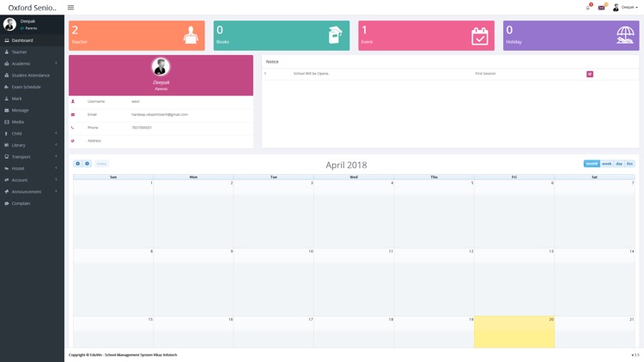Switch calendar to week view
The width and height of the screenshot is (644, 362).
pyautogui.click(x=606, y=163)
